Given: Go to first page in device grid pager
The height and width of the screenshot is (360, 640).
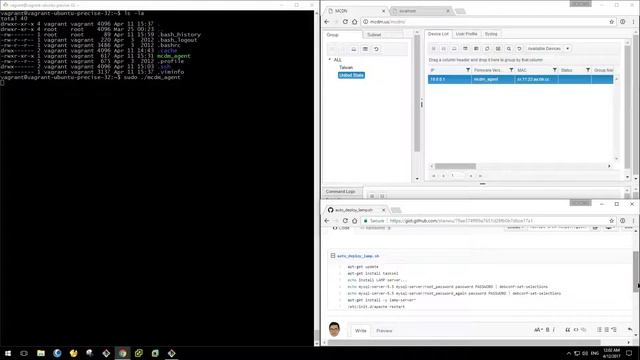Looking at the screenshot, I should [433, 176].
